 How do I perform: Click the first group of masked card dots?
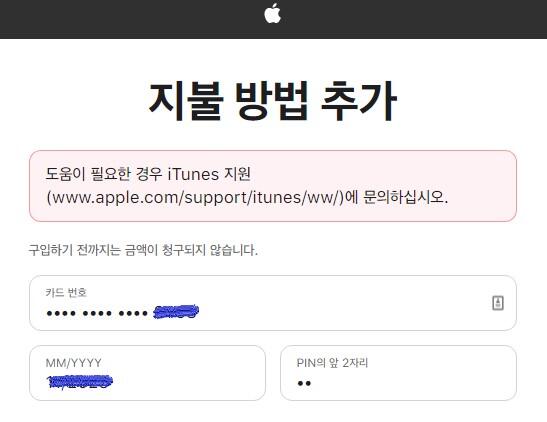click(61, 313)
